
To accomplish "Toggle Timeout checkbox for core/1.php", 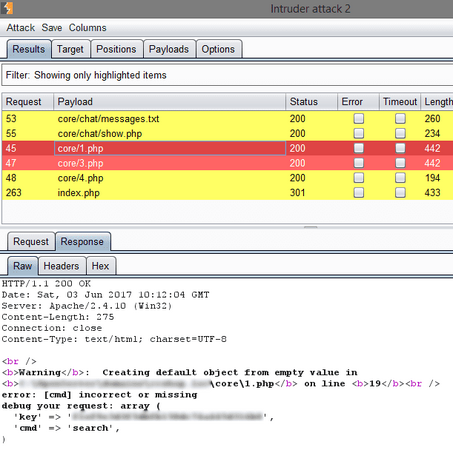I will point(400,148).
